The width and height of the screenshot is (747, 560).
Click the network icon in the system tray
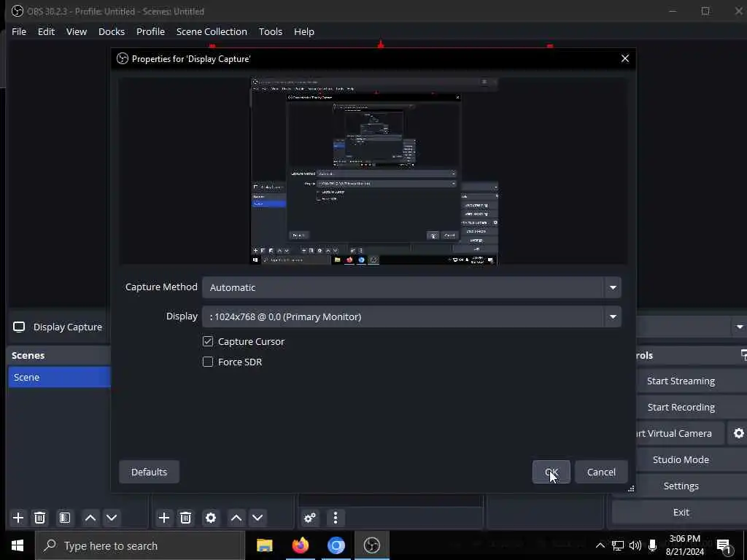[x=618, y=545]
